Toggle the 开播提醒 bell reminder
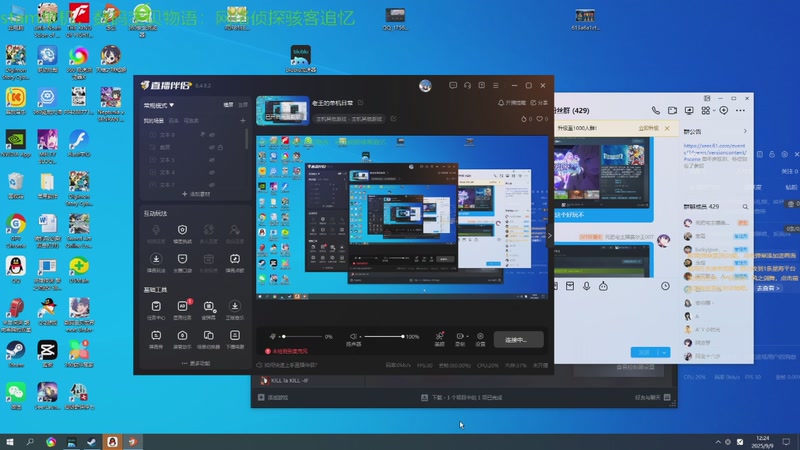This screenshot has width=800, height=450. (x=511, y=103)
